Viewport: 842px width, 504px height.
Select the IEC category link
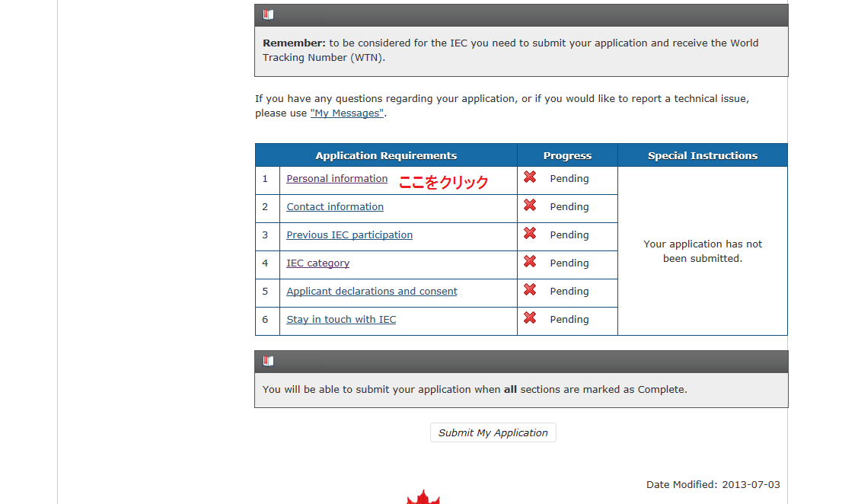[x=317, y=263]
